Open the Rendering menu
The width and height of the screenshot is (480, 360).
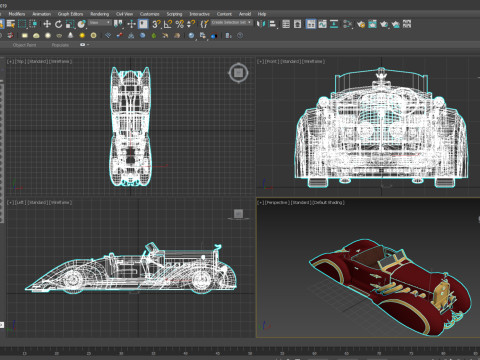[100, 14]
